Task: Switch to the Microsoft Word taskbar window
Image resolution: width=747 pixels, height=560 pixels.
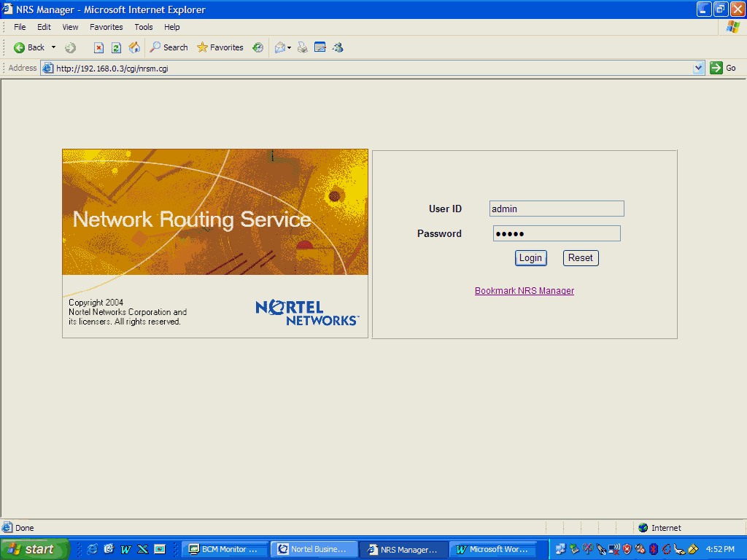Action: 492,549
